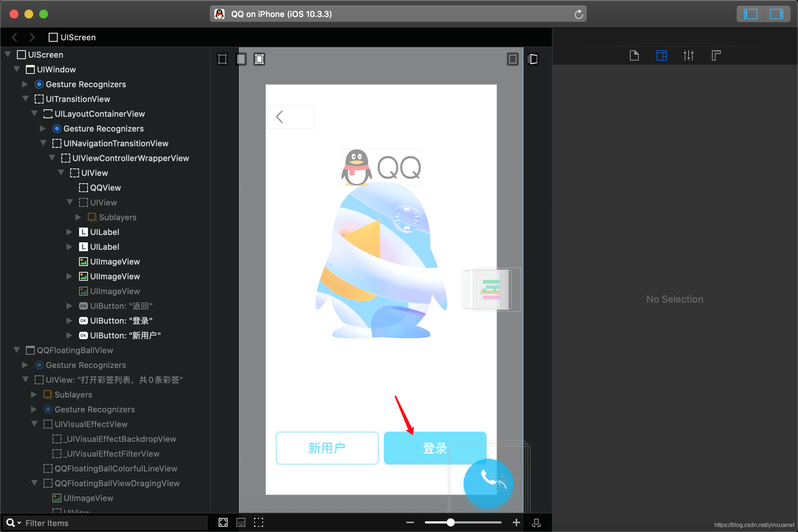Click the keyboard grid icon in bottom bar
Image resolution: width=798 pixels, height=532 pixels.
(x=241, y=522)
